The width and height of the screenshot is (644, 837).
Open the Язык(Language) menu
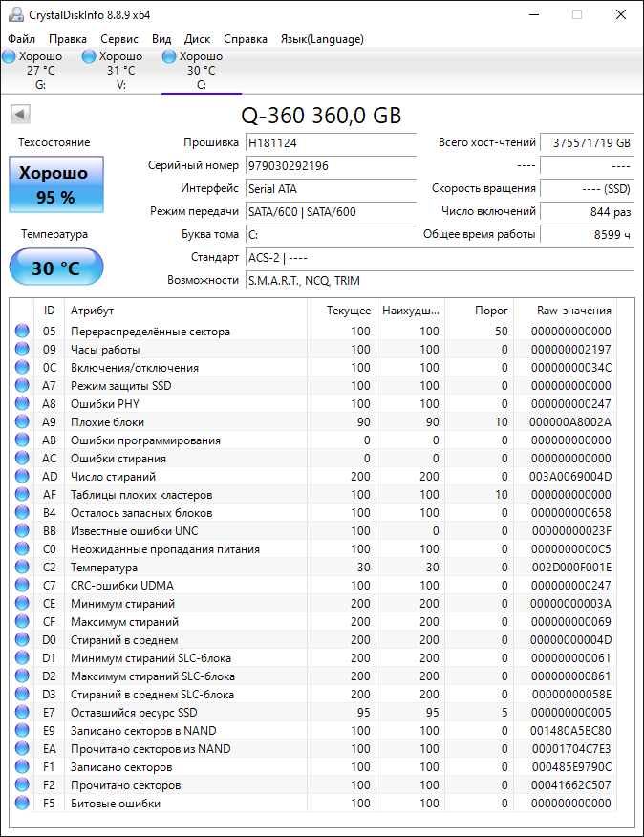point(322,39)
